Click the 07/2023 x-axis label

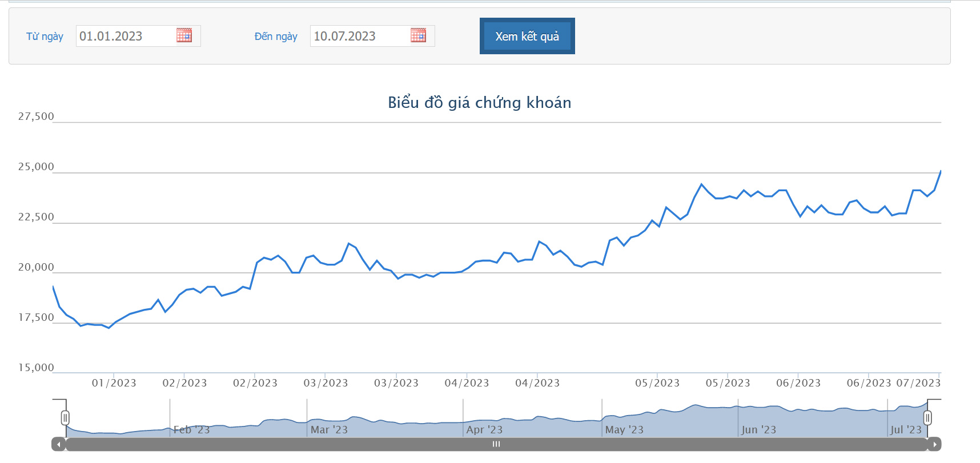click(x=918, y=383)
